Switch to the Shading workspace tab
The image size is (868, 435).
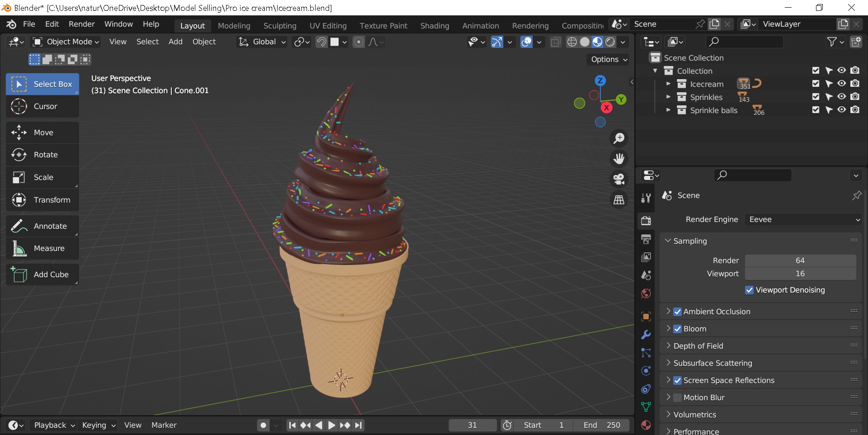click(434, 26)
